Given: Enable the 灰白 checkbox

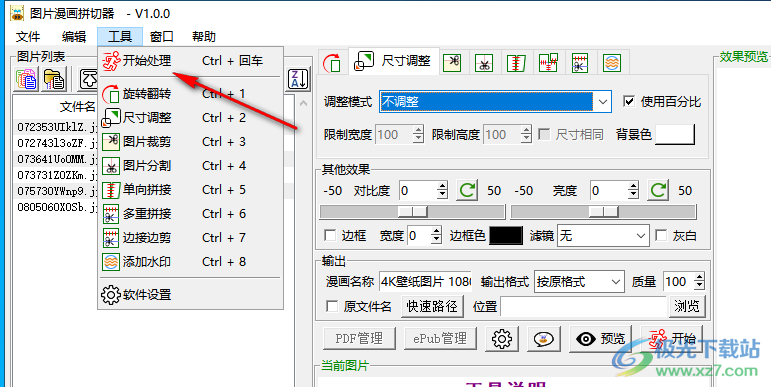Looking at the screenshot, I should click(x=661, y=236).
